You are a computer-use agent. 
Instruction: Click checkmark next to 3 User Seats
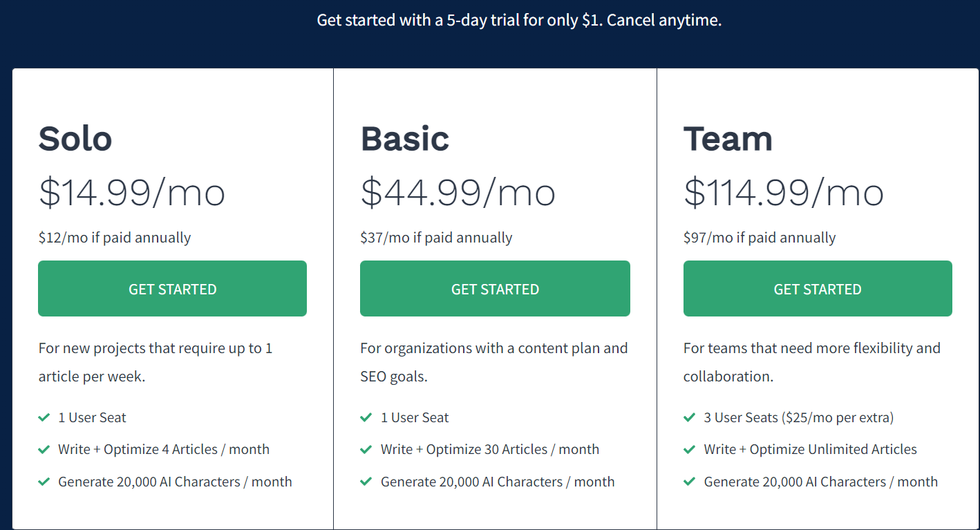click(x=689, y=417)
